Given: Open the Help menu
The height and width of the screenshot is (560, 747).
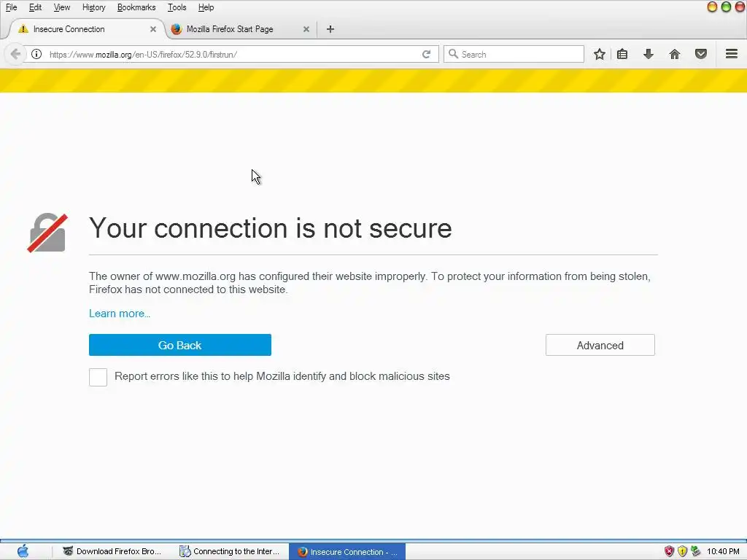Looking at the screenshot, I should click(x=206, y=7).
